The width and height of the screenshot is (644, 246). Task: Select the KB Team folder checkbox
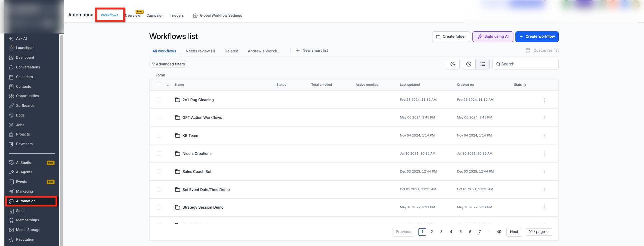159,136
